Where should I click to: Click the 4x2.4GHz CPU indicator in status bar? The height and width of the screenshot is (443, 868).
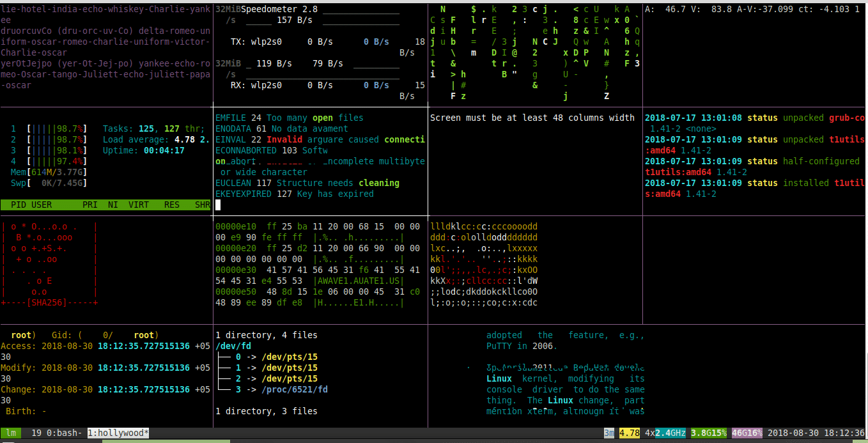[x=665, y=433]
